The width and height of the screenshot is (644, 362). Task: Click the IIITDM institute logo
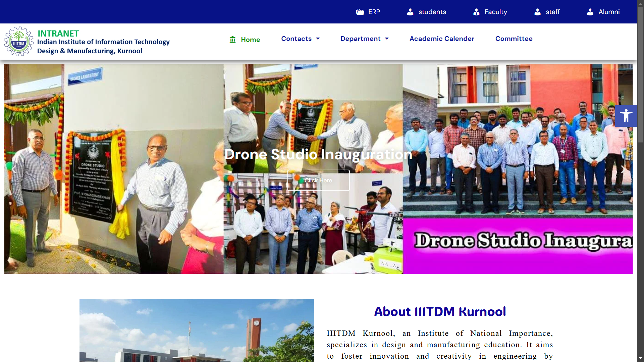point(19,42)
